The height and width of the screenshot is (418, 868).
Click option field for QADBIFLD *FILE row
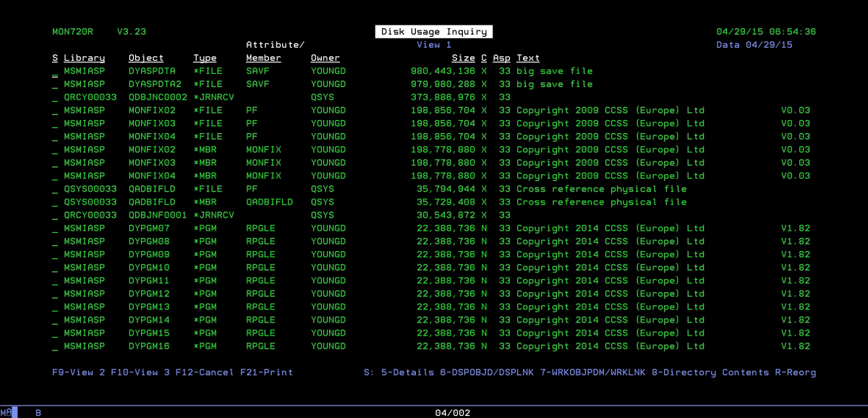coord(55,189)
